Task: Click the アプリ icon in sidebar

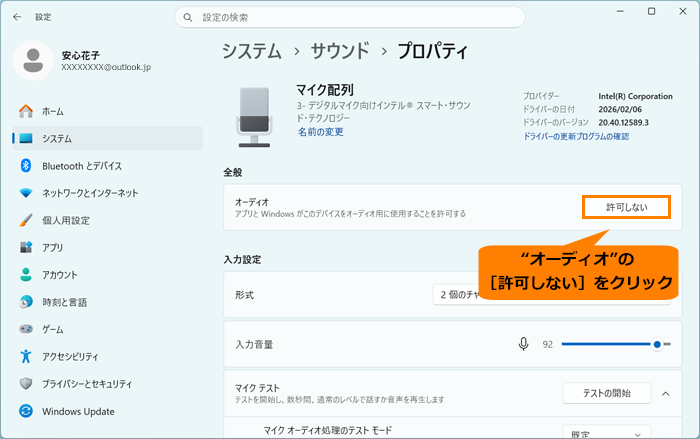Action: 26,247
